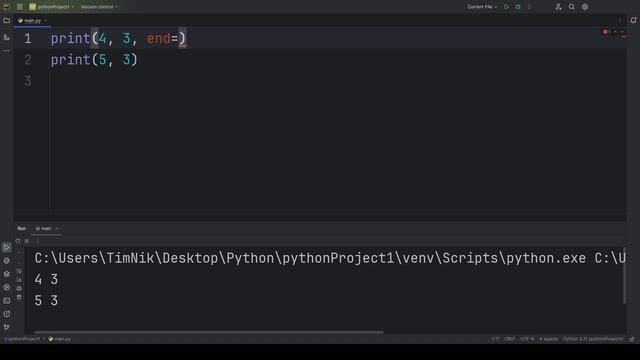Stop the running process in Run panel
The width and height of the screenshot is (640, 360).
[x=27, y=241]
